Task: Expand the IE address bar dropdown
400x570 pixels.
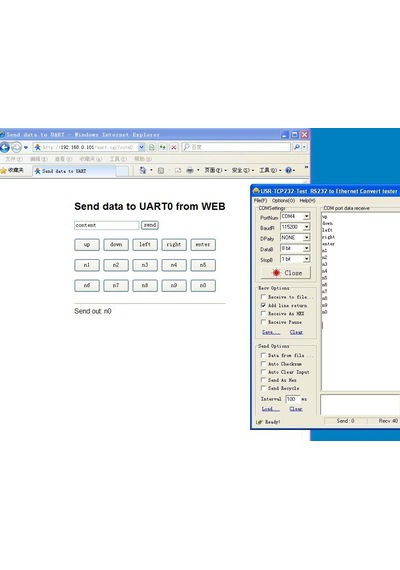Action: coord(141,147)
